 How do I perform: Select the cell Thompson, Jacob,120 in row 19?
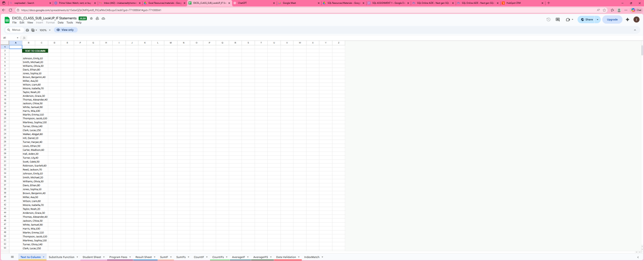coord(35,118)
